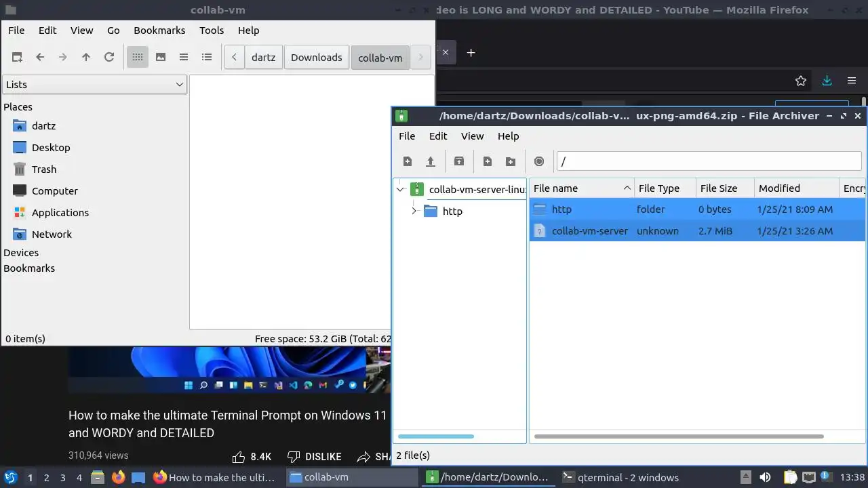Switch to compact list view
Image resolution: width=868 pixels, height=488 pixels.
coord(184,57)
